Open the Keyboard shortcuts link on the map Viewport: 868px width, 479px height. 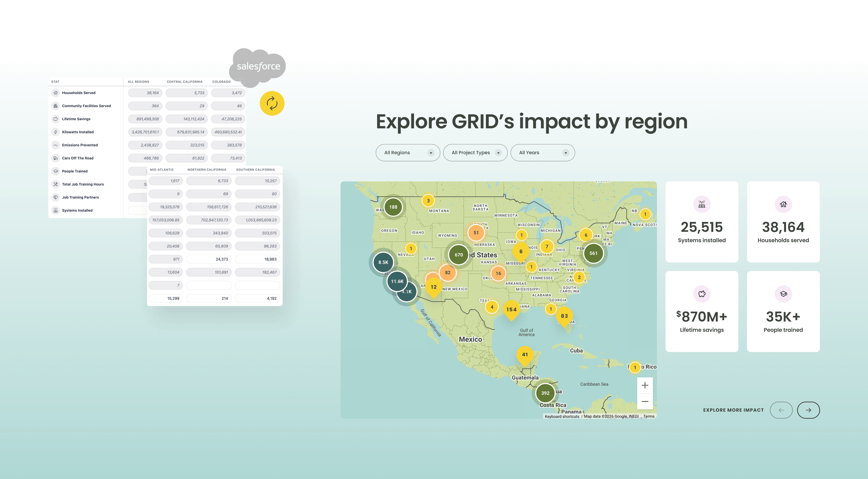562,416
